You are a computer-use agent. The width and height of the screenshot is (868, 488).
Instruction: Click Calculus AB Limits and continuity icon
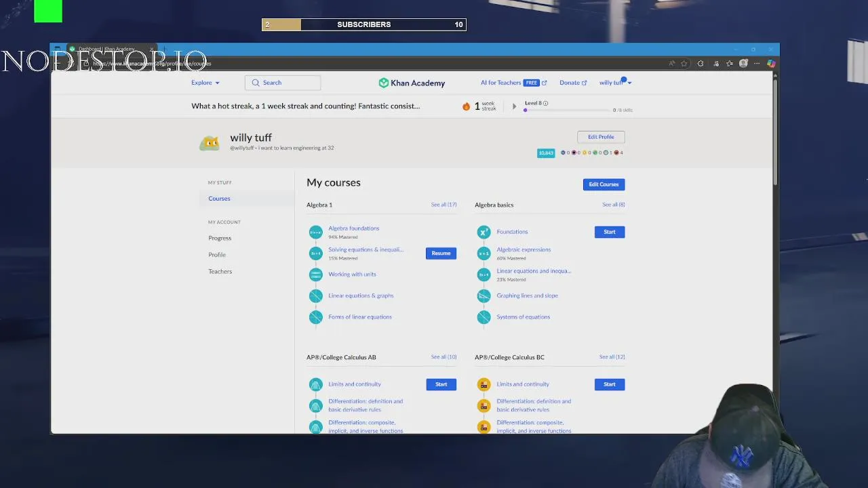tap(315, 384)
